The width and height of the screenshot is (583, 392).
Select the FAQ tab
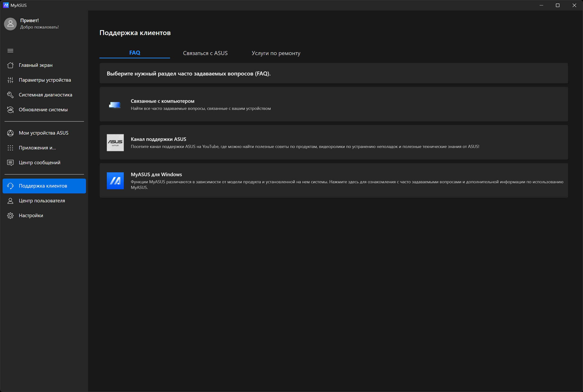point(135,53)
